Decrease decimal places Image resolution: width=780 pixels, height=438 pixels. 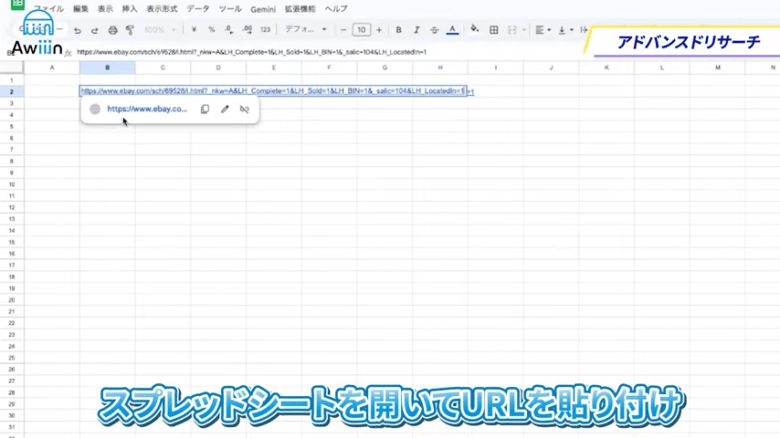[229, 30]
